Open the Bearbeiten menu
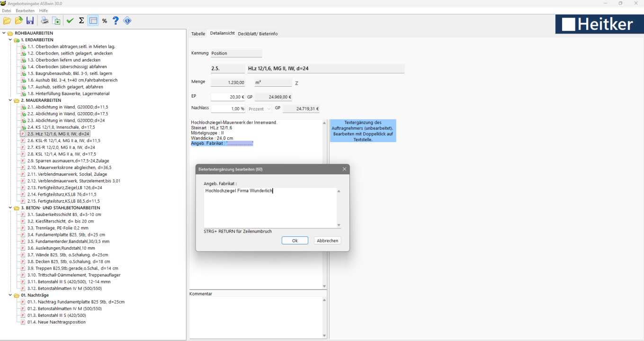 point(25,10)
